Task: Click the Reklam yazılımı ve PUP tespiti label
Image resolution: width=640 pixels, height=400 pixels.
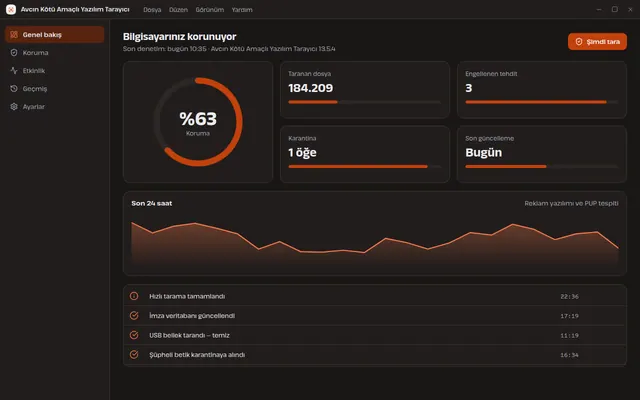Action: coord(571,203)
